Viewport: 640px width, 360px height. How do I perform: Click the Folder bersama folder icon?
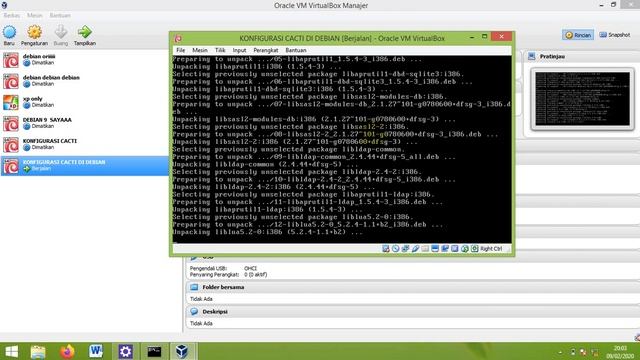click(x=194, y=287)
